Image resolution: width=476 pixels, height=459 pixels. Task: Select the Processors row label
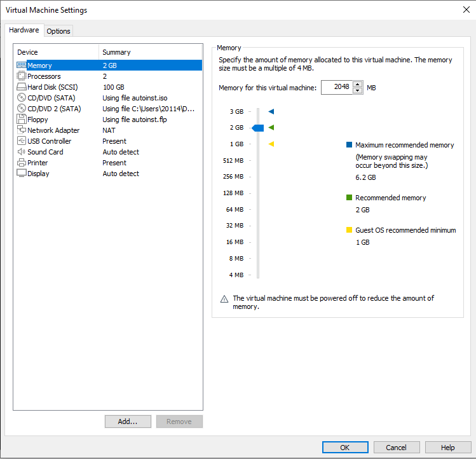click(x=44, y=76)
